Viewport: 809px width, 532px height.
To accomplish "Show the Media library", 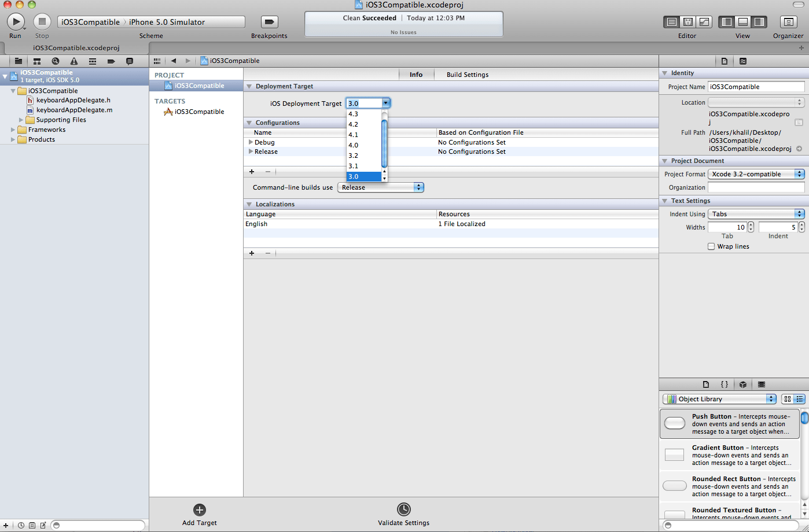I will click(762, 384).
